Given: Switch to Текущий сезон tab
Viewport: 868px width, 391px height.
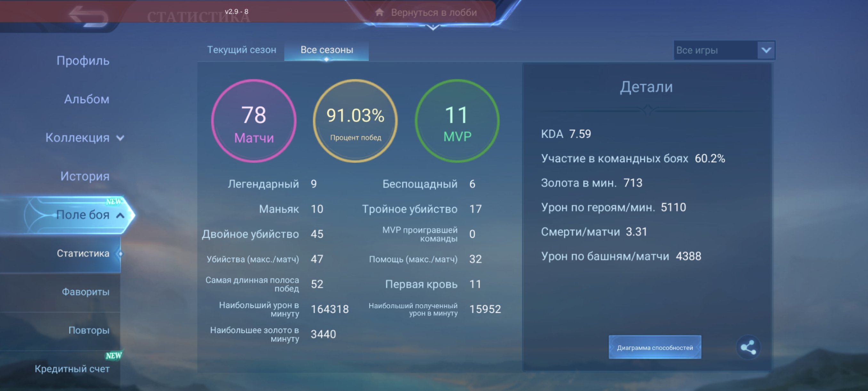Looking at the screenshot, I should [x=241, y=50].
